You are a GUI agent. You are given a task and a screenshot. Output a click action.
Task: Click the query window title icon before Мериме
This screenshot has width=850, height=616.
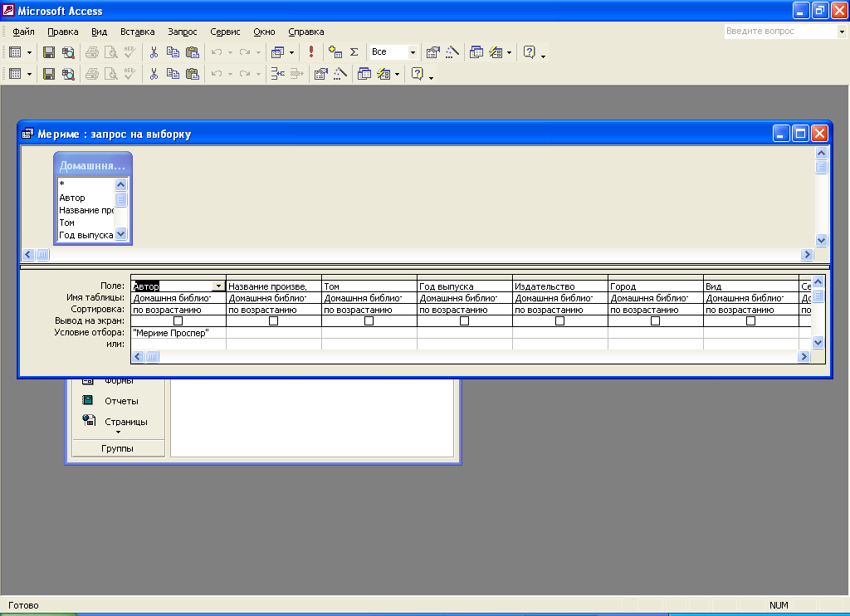tap(27, 134)
